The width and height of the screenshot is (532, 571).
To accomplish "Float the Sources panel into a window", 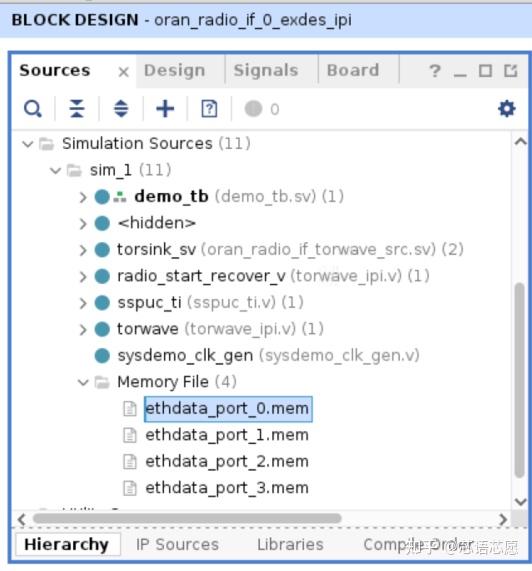I will [x=511, y=71].
